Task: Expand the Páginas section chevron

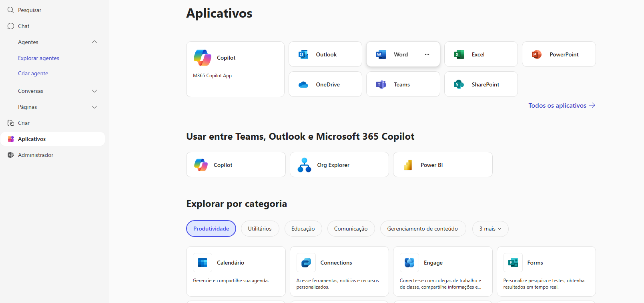Action: pyautogui.click(x=94, y=107)
